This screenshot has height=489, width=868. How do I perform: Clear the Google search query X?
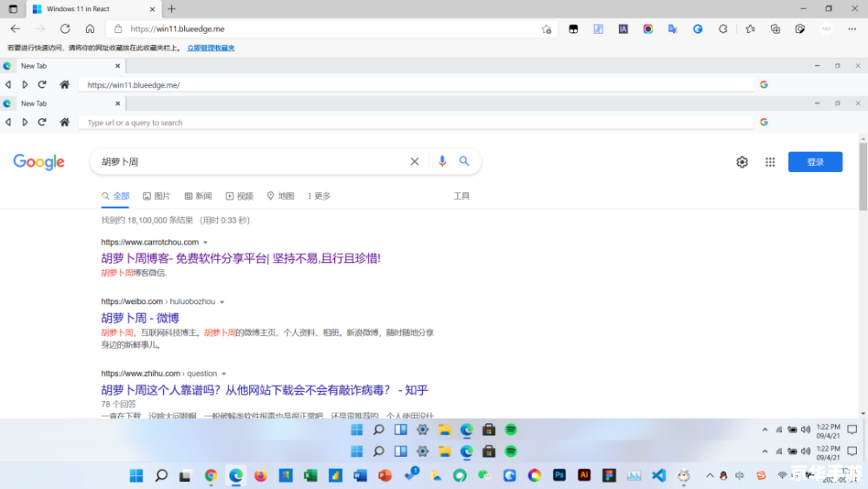pyautogui.click(x=415, y=162)
